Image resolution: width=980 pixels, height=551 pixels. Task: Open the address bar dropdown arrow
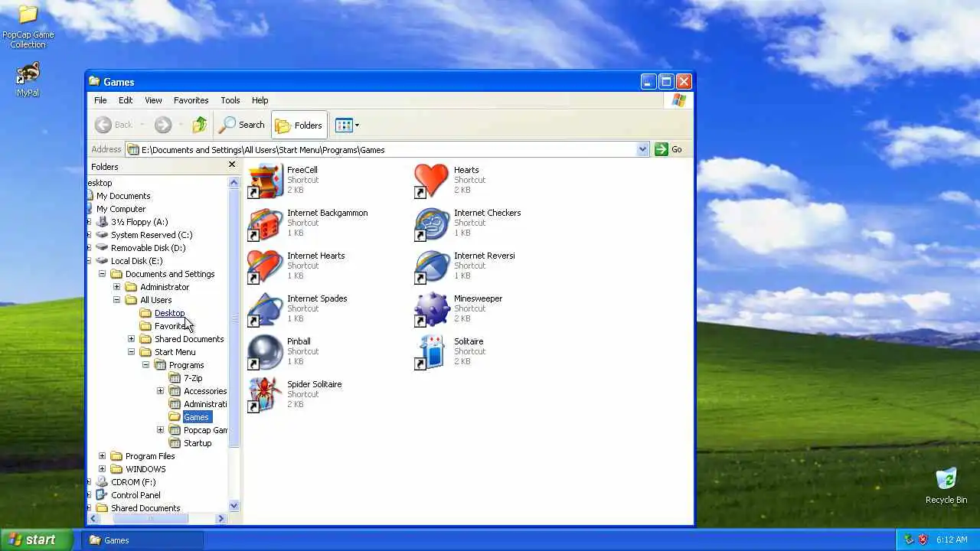point(643,149)
